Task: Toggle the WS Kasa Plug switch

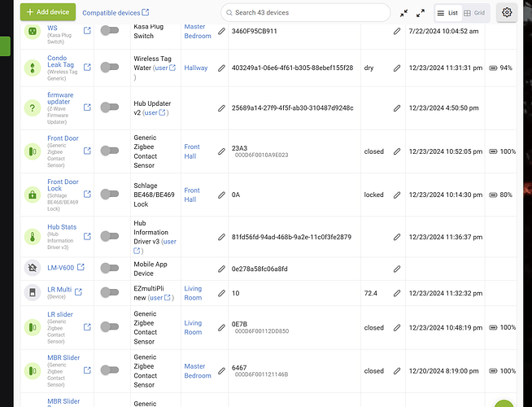Action: pyautogui.click(x=110, y=31)
